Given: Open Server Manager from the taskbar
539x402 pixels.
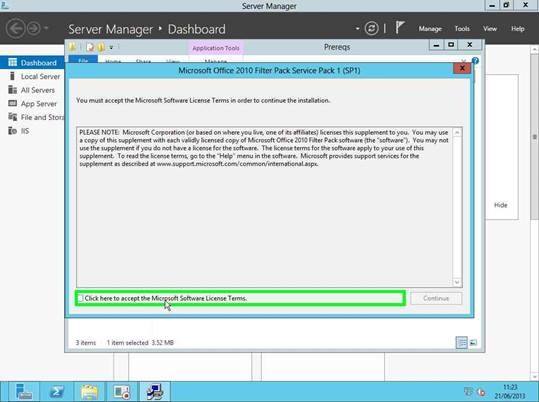Looking at the screenshot, I should 24,391.
